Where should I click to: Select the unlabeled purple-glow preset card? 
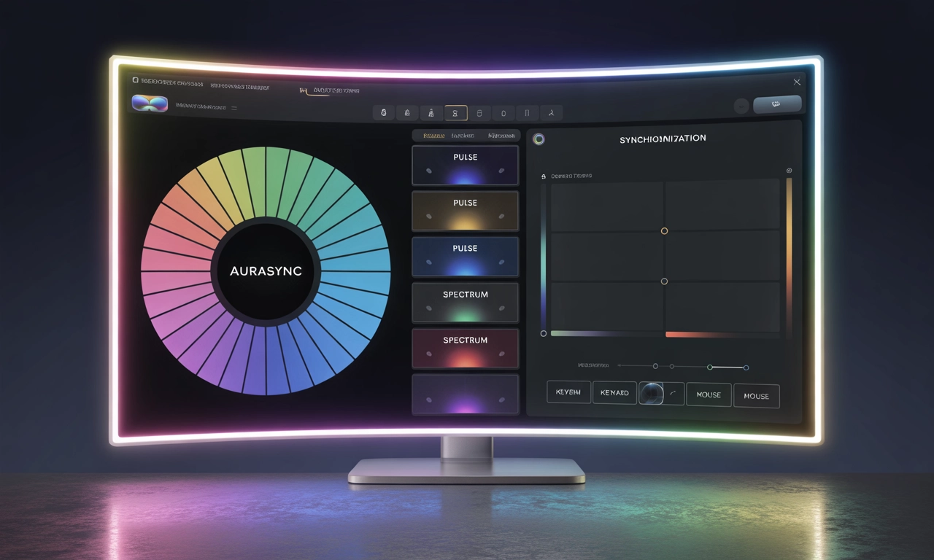[465, 394]
